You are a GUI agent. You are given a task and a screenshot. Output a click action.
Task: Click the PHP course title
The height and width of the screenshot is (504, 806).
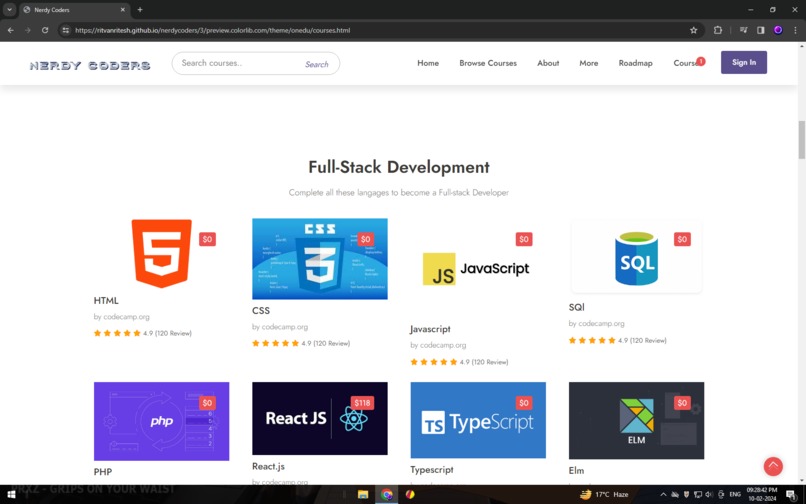point(103,472)
